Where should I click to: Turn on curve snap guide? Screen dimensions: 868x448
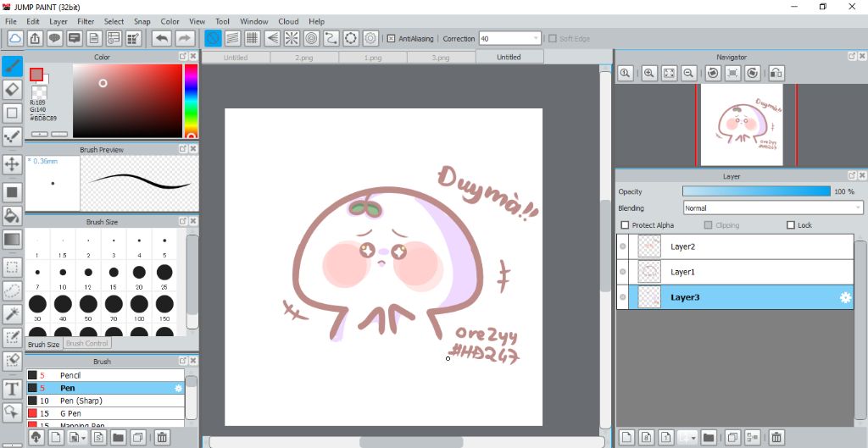coord(331,38)
